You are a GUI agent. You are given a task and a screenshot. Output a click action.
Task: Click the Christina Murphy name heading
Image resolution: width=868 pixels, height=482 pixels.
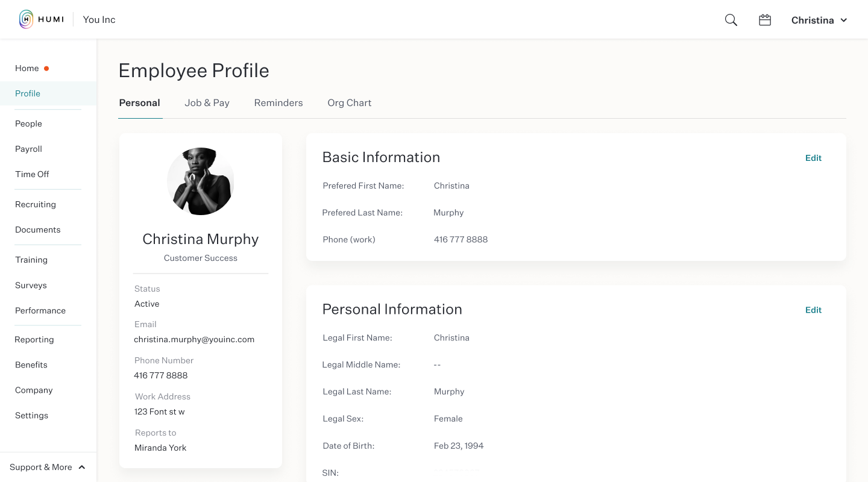click(x=201, y=239)
